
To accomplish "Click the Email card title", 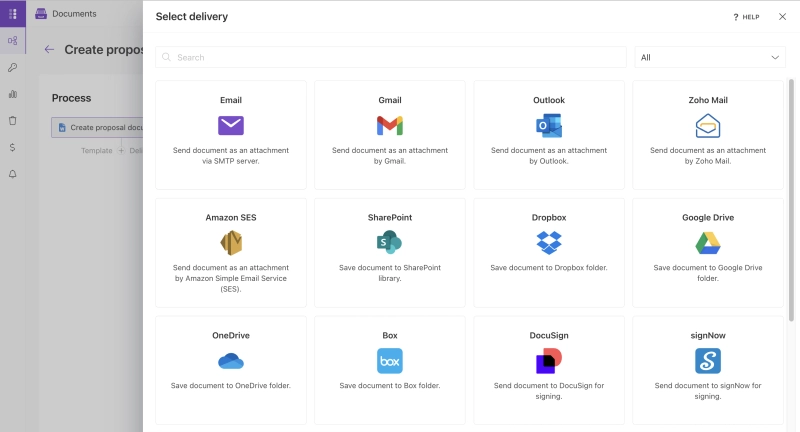I will tap(231, 100).
